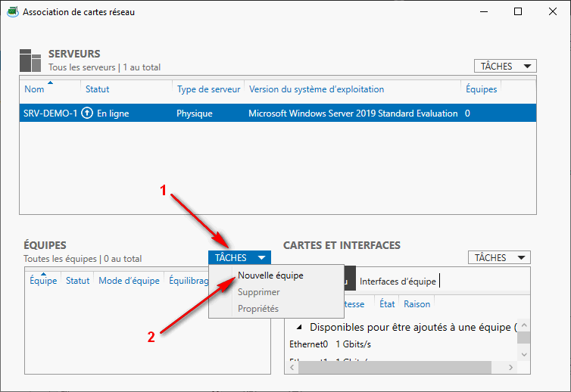Click the network teaming app icon in title bar
Viewport: 571px width, 392px height.
coord(11,12)
